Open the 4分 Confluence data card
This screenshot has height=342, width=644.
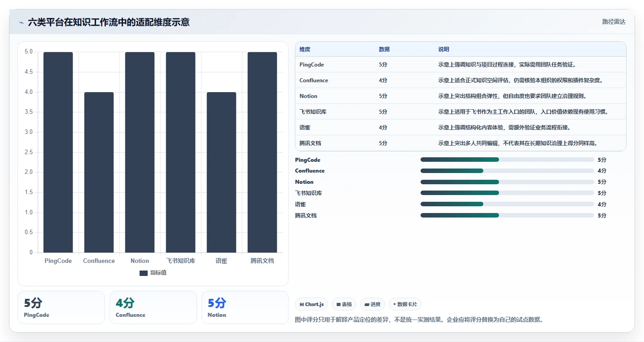(153, 307)
